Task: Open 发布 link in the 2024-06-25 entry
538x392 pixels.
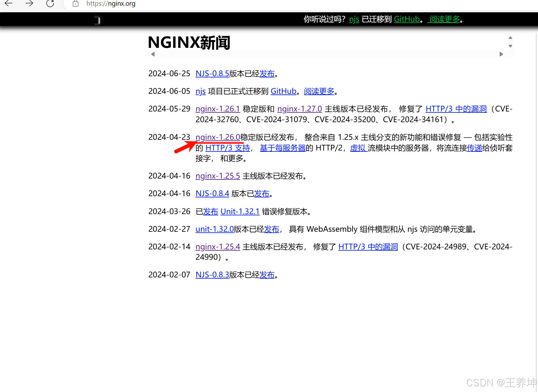Action: 267,73
